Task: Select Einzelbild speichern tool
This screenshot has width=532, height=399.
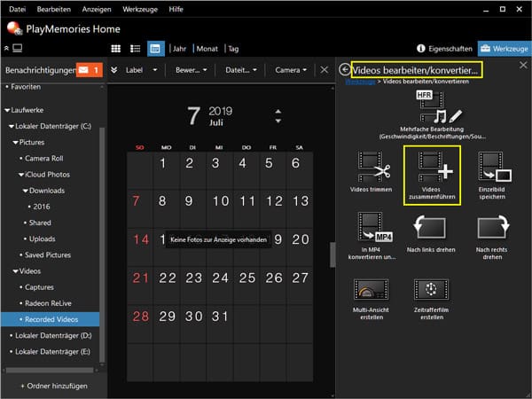Action: pyautogui.click(x=492, y=167)
